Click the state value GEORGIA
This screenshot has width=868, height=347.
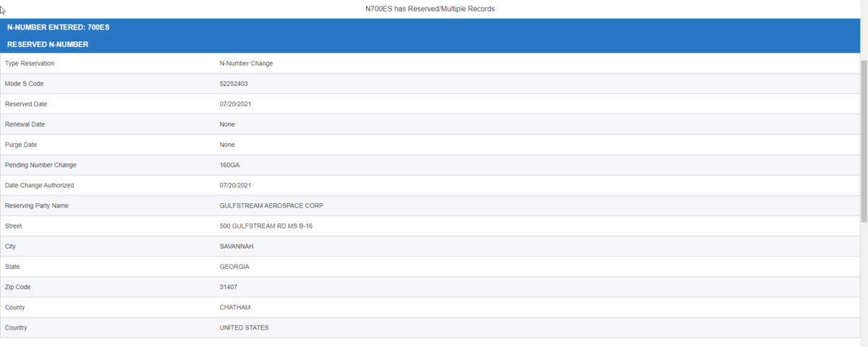pos(234,267)
